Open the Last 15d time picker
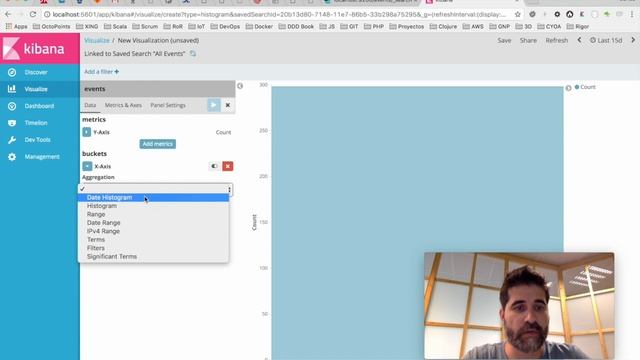Viewport: 640px width, 360px height. coord(606,40)
